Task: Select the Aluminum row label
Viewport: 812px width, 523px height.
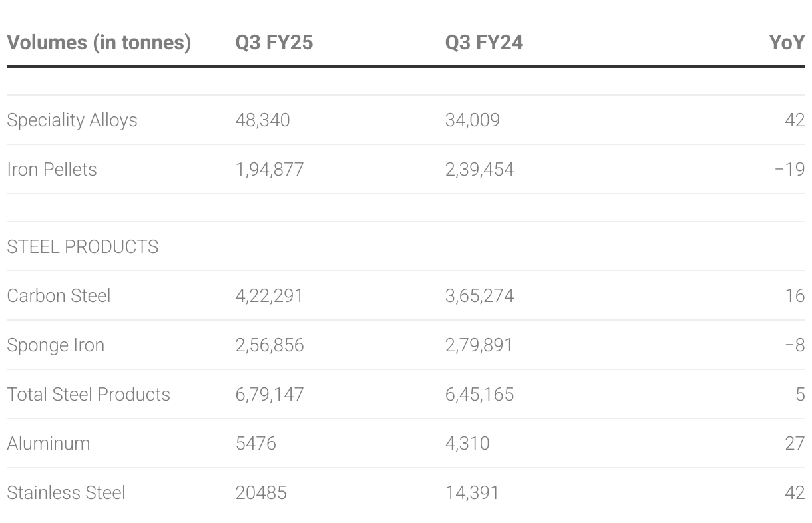Action: pos(48,444)
